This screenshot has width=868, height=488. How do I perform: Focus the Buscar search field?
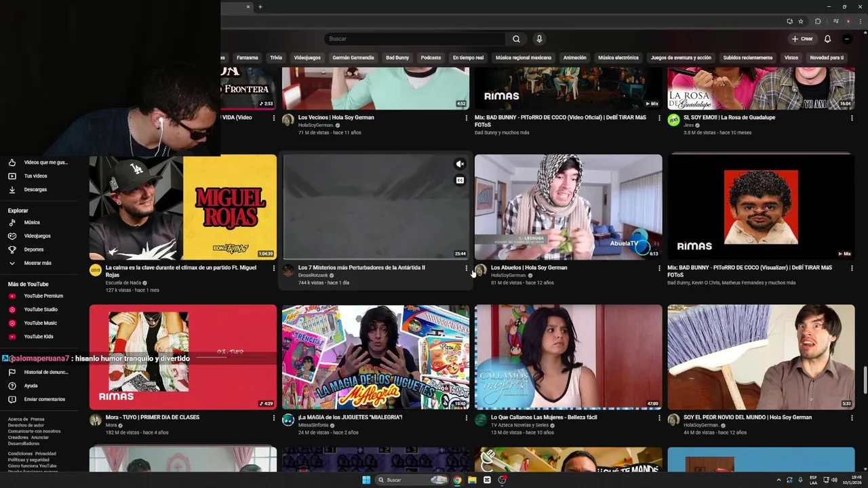[415, 39]
